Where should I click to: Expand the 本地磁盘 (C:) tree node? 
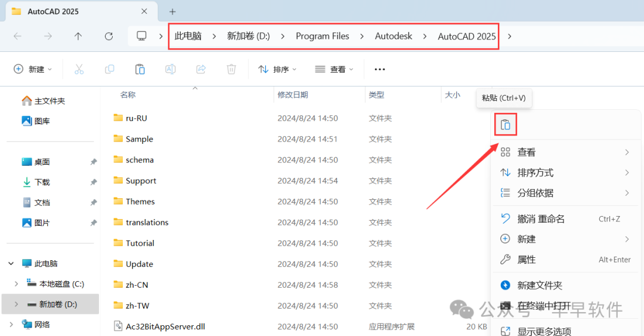click(x=16, y=284)
